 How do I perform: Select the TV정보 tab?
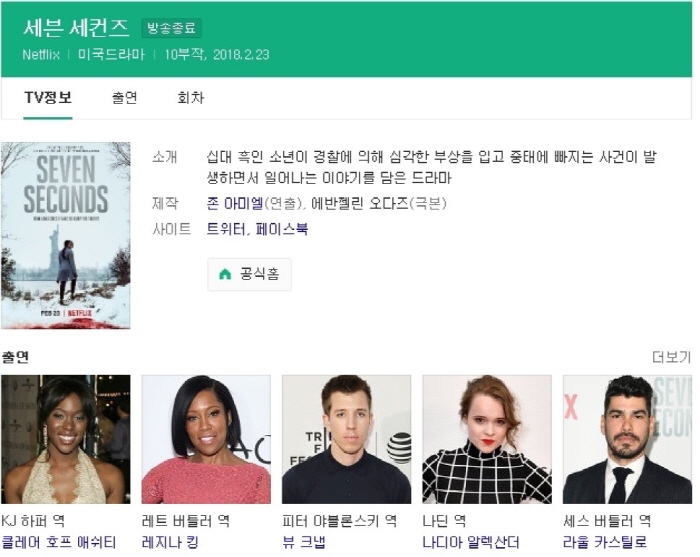coord(48,97)
